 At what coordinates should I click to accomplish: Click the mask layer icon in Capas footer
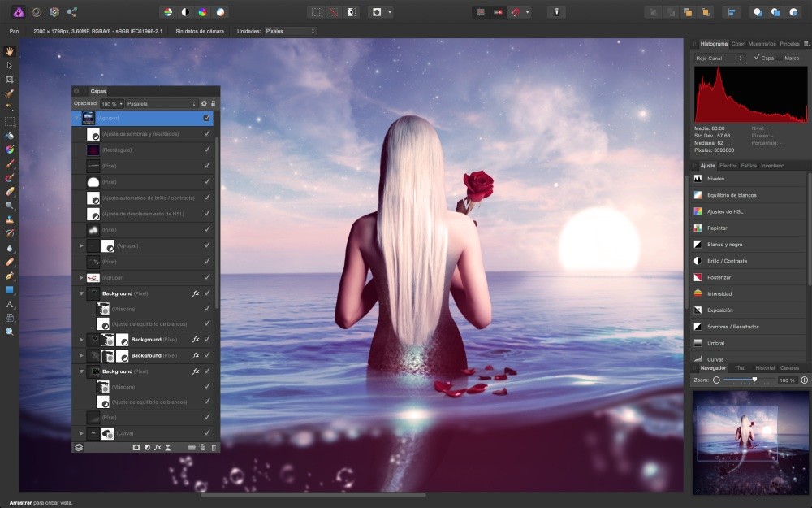pos(136,447)
